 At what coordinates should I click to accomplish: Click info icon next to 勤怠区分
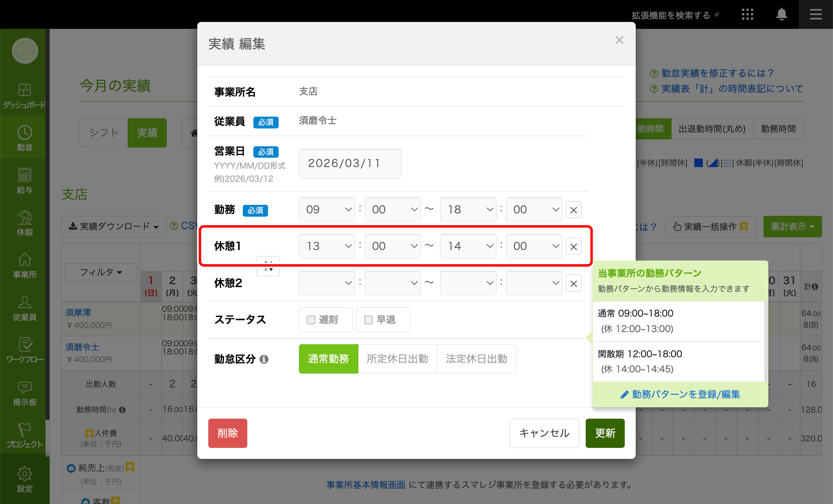264,359
